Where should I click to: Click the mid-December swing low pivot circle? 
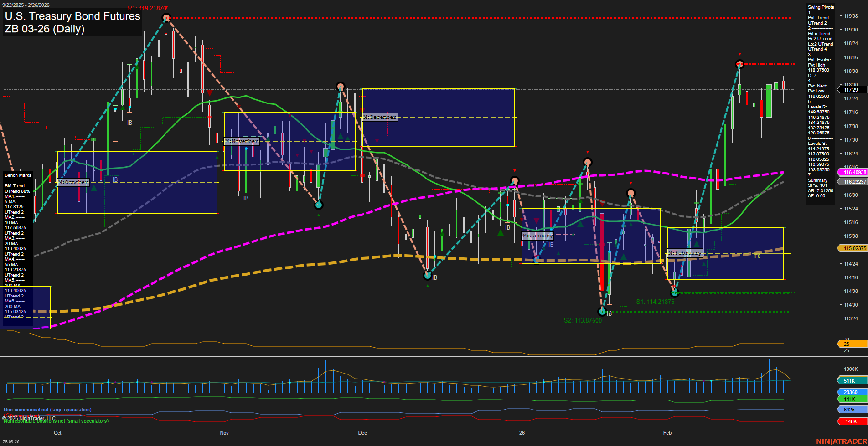click(x=428, y=275)
